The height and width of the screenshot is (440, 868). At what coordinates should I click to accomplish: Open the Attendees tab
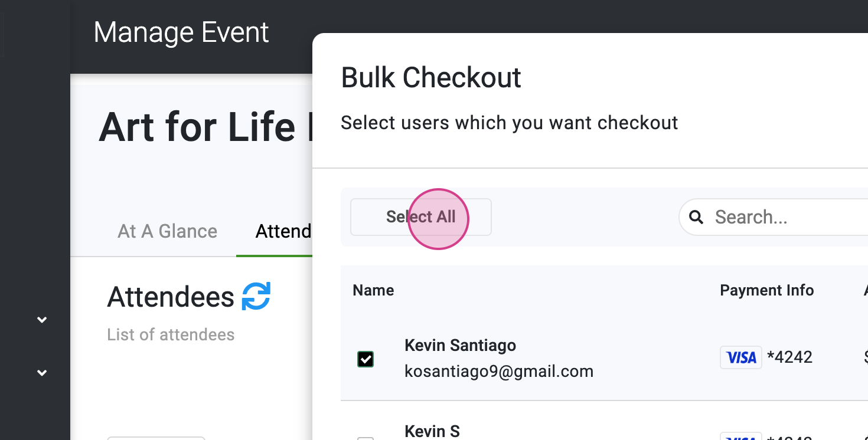(x=283, y=231)
